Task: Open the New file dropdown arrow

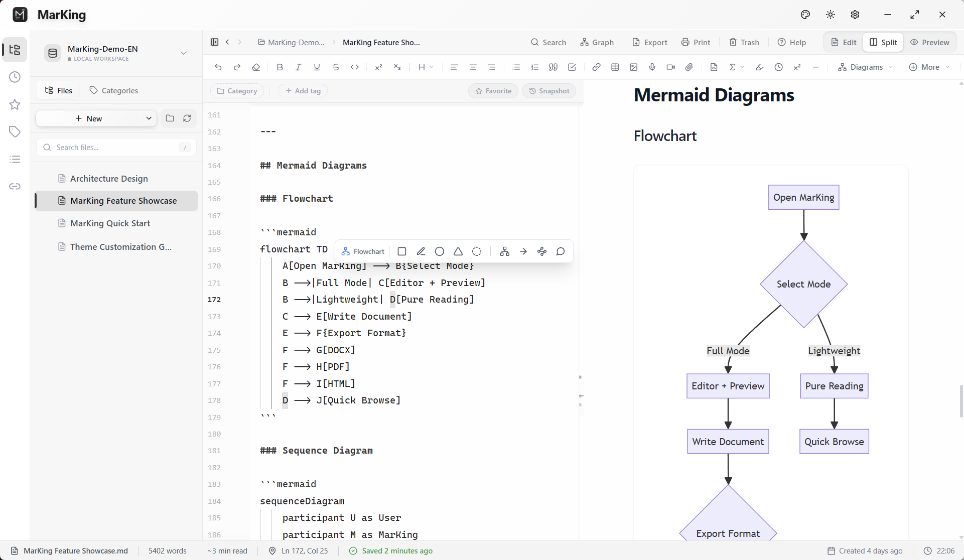Action: pos(149,118)
